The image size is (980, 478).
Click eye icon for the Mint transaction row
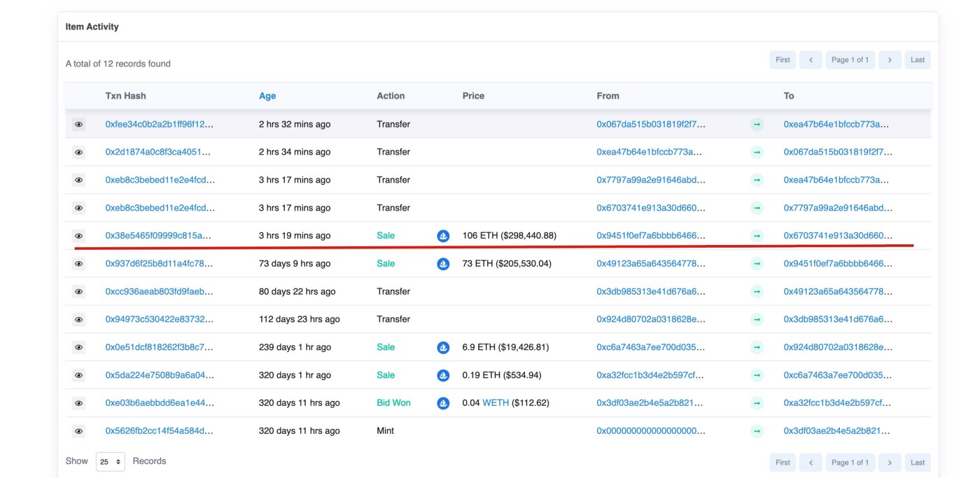(78, 431)
